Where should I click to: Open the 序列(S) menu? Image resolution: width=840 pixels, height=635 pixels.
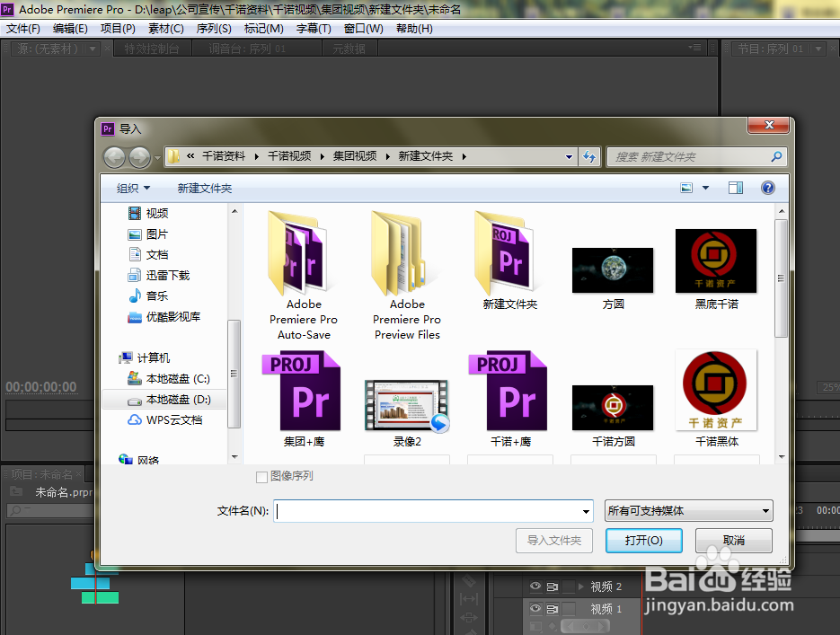[x=214, y=29]
